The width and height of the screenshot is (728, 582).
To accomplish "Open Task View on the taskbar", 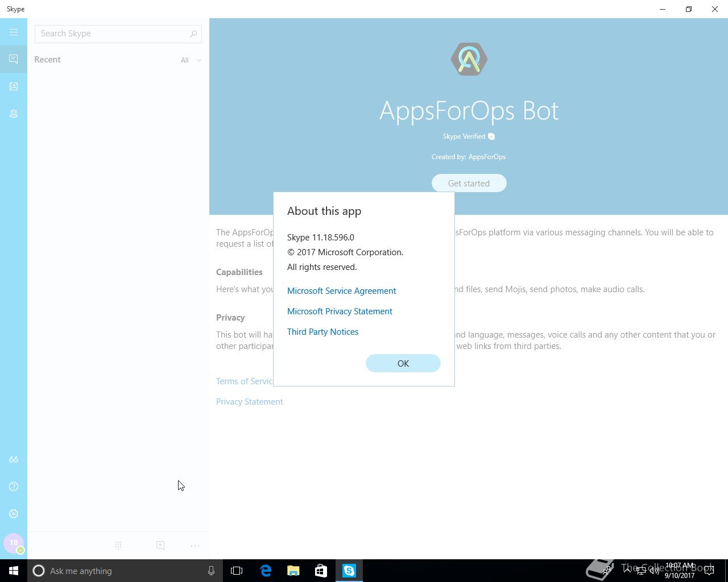I will (237, 571).
